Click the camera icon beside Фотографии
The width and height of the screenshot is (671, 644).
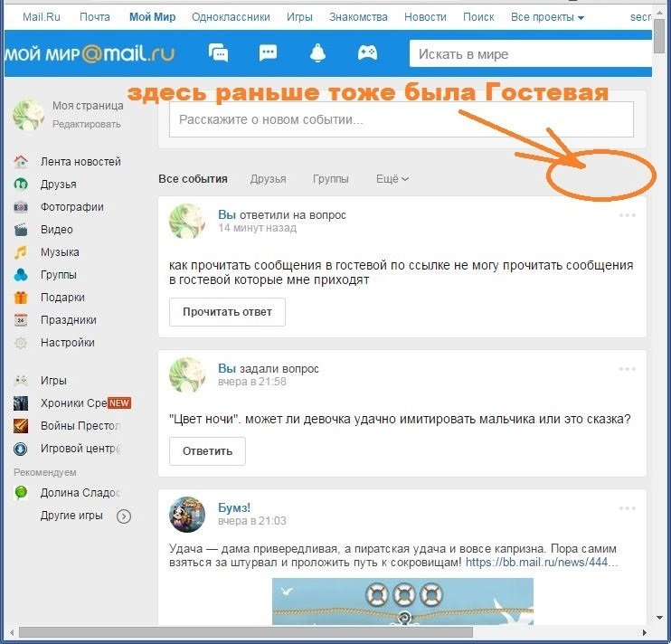[21, 207]
